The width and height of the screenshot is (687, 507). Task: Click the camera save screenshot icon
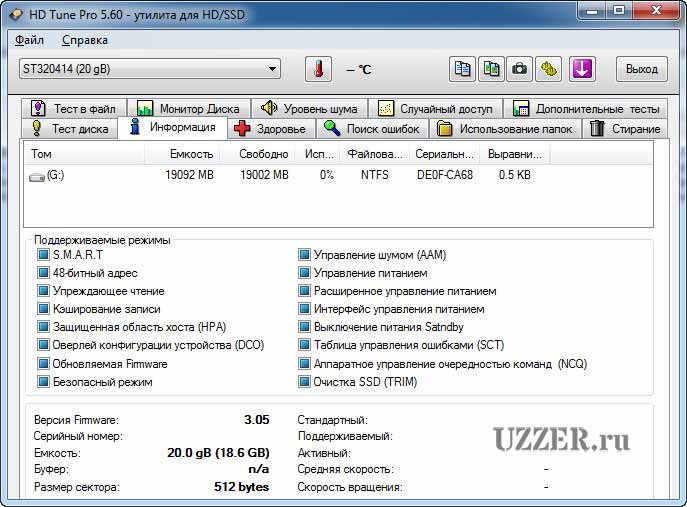[520, 69]
